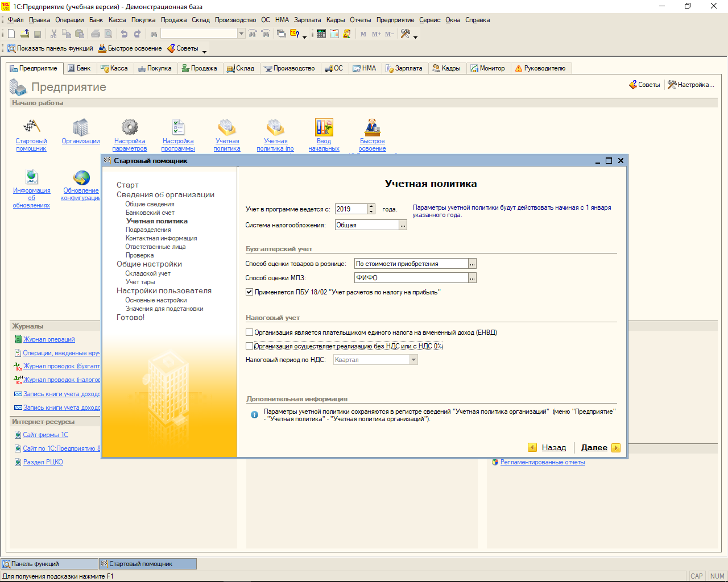The width and height of the screenshot is (728, 582).
Task: Switch to the Производство tab
Action: [x=289, y=68]
